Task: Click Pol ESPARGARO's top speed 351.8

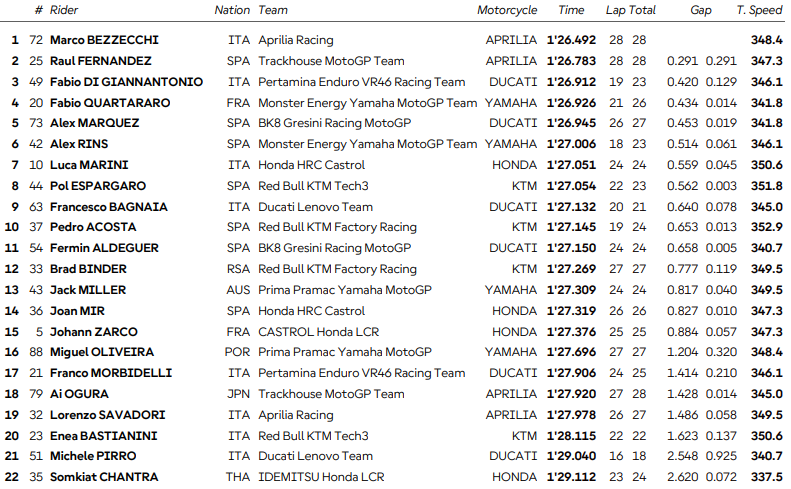Action: [766, 186]
